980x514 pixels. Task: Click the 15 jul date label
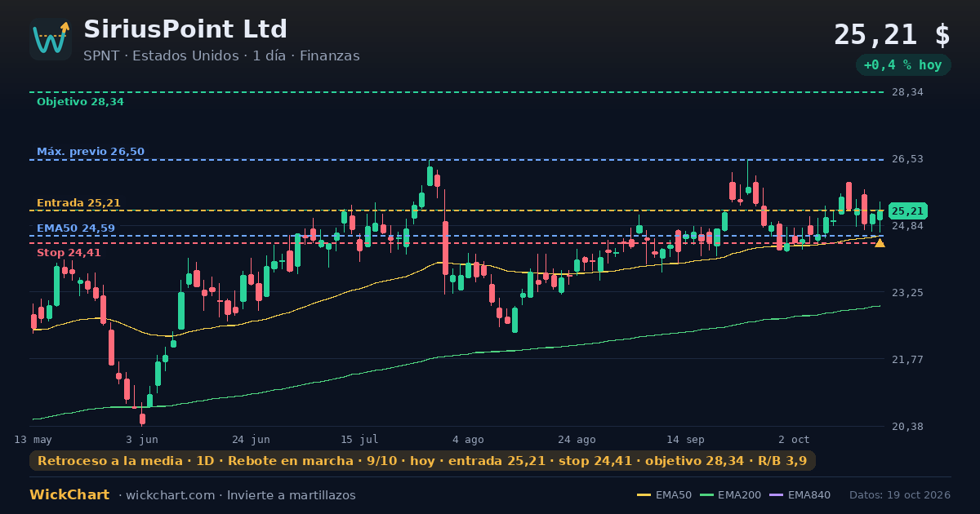click(359, 440)
